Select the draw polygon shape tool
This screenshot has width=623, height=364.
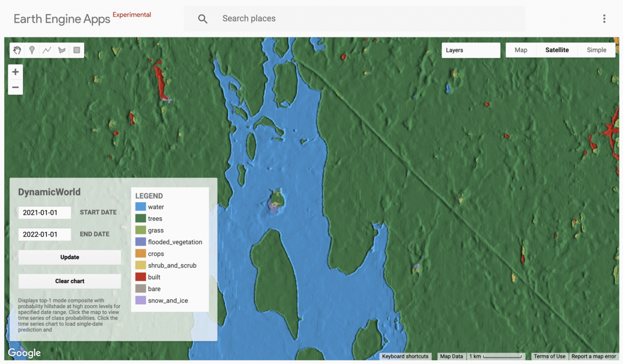(62, 50)
